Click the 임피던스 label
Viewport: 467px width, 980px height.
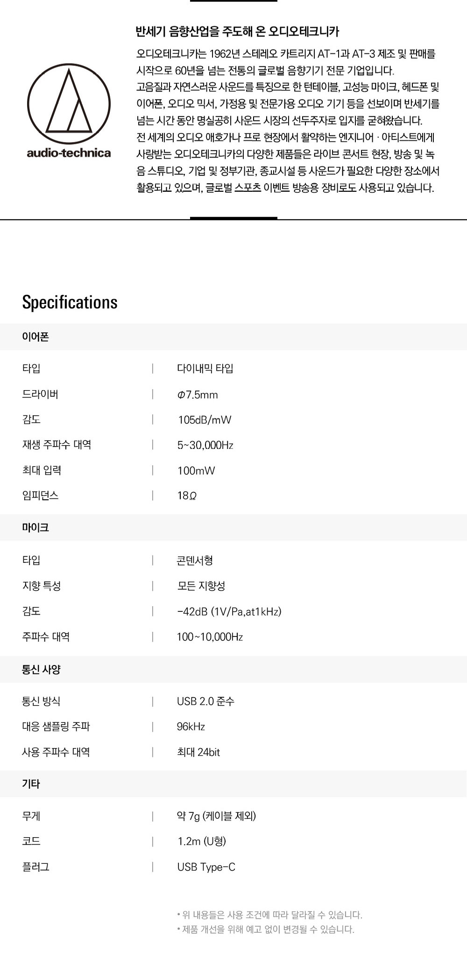point(40,495)
